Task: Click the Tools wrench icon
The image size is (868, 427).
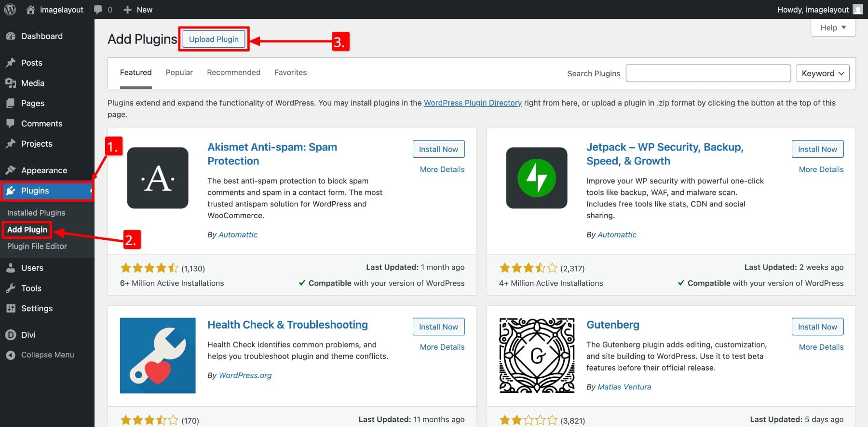Action: click(x=11, y=288)
